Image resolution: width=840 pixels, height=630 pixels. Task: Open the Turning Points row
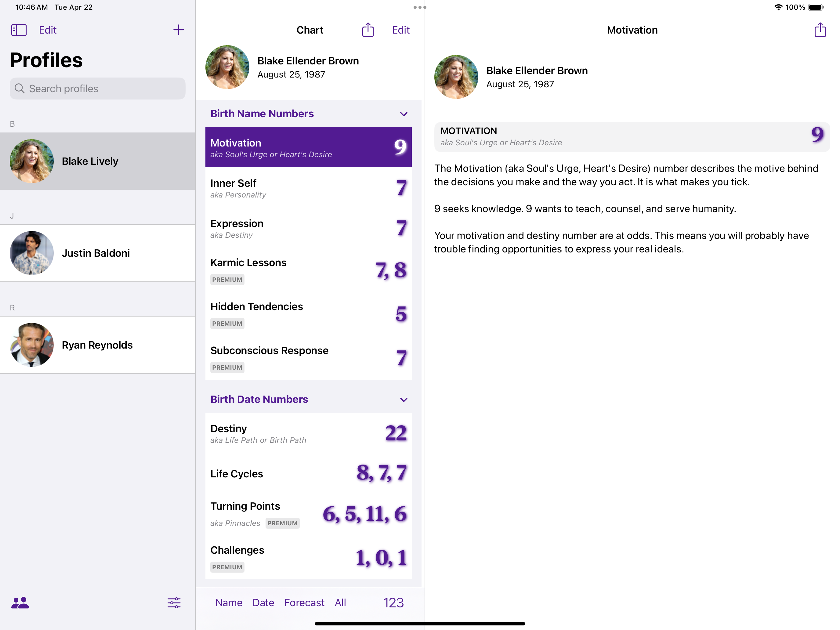308,514
